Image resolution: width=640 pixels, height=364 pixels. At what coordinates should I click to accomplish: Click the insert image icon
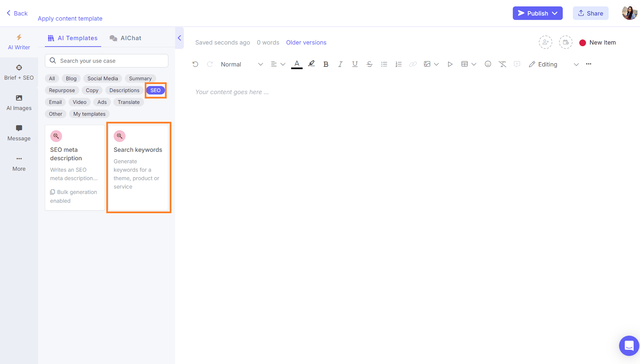click(427, 64)
